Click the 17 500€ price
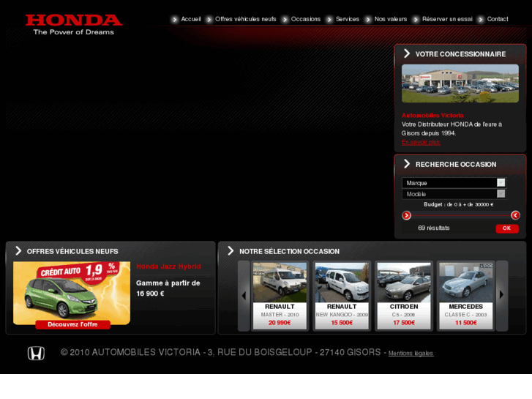This screenshot has height=399, width=532. pos(404,323)
